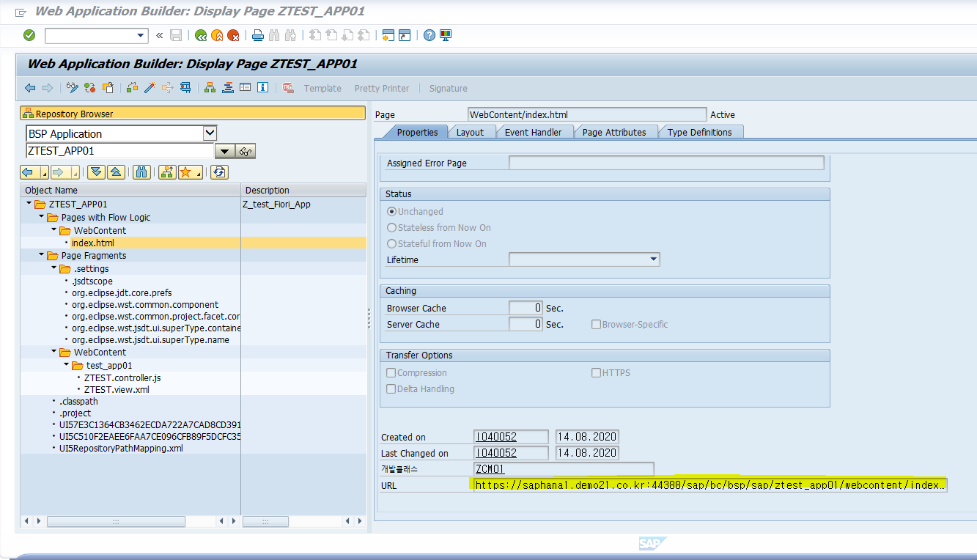Select index.html in the tree

point(93,243)
